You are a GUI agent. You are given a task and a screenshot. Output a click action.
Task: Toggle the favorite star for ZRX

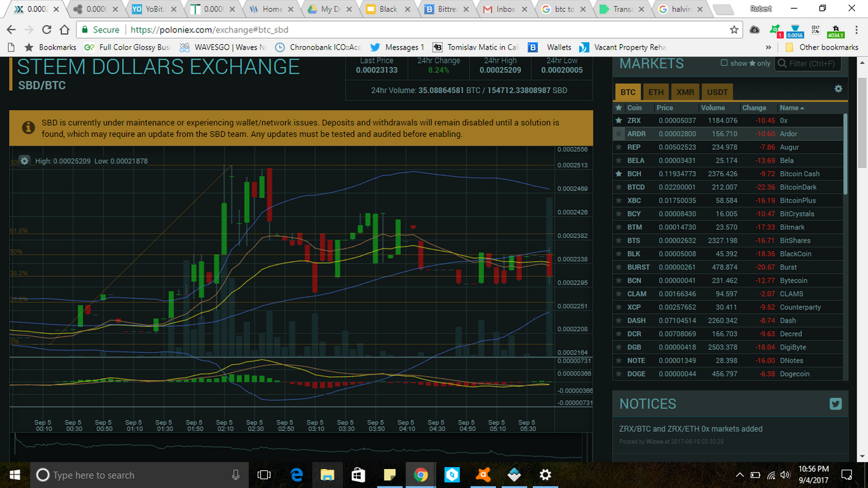(x=618, y=121)
